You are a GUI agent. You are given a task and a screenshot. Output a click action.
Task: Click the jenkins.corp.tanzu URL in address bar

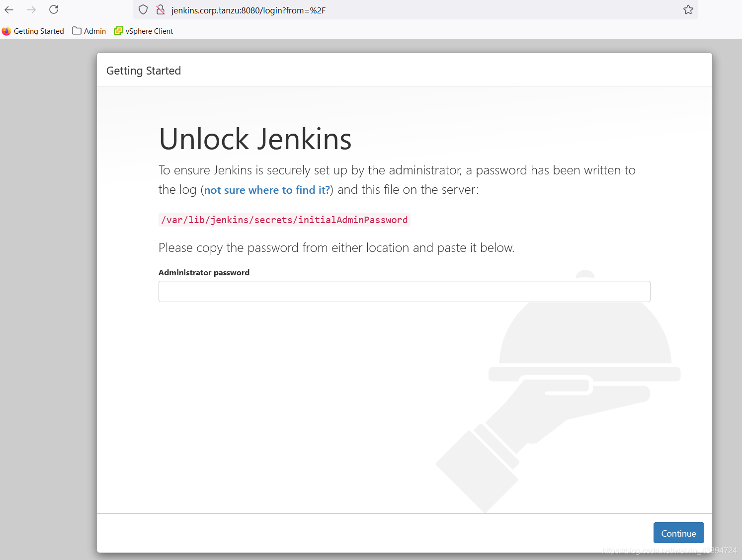[248, 10]
